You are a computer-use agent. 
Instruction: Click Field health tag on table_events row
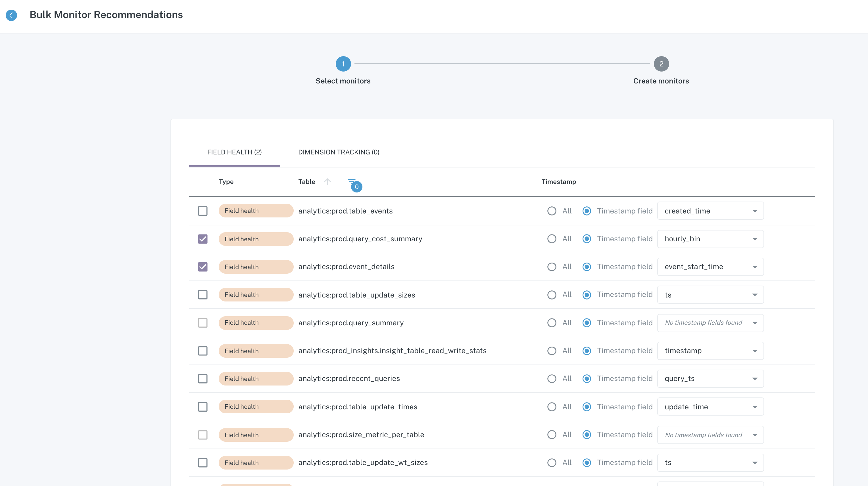(256, 211)
